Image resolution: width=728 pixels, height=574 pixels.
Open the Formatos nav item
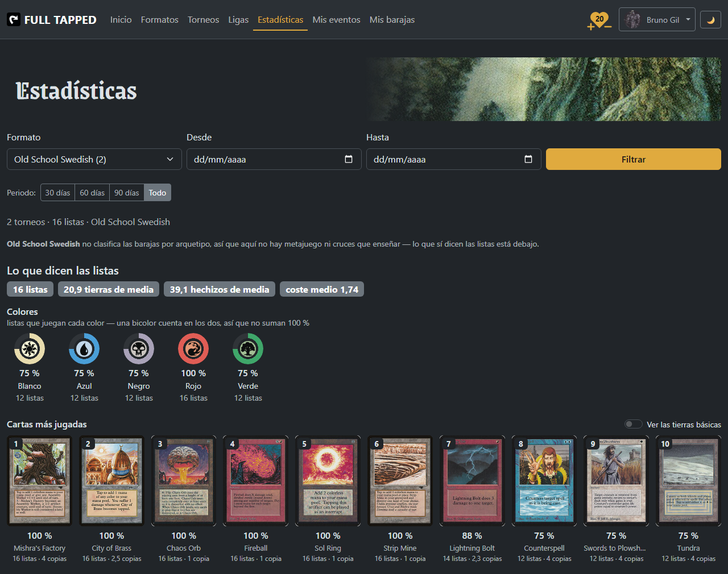(160, 20)
